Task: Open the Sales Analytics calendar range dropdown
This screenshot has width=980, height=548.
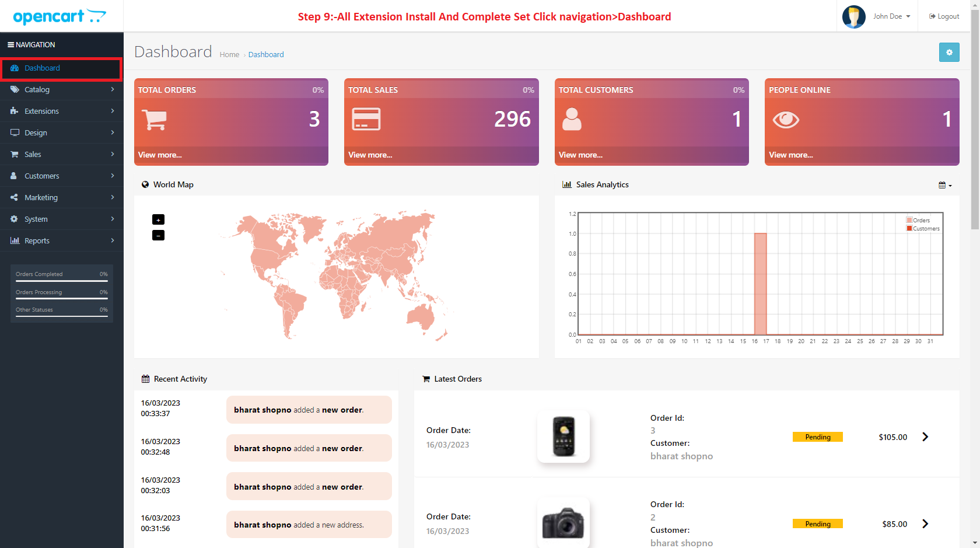Action: [x=944, y=185]
